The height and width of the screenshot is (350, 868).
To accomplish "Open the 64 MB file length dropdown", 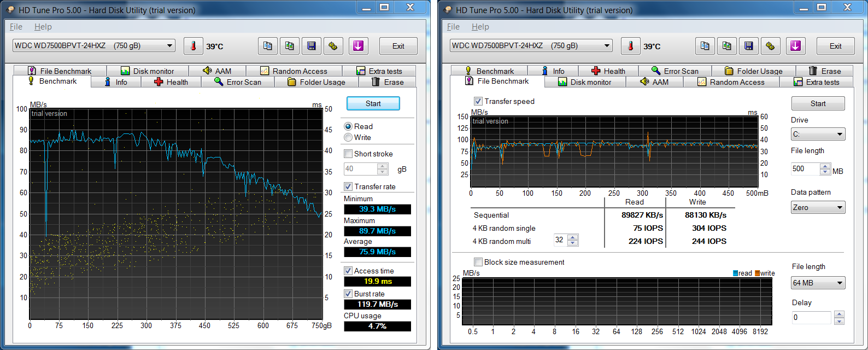I will (818, 283).
